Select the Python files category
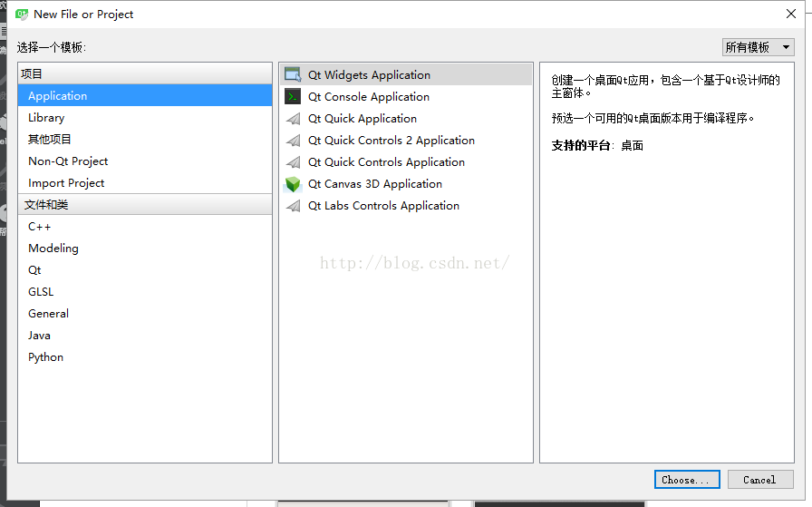The width and height of the screenshot is (812, 507). (x=145, y=357)
